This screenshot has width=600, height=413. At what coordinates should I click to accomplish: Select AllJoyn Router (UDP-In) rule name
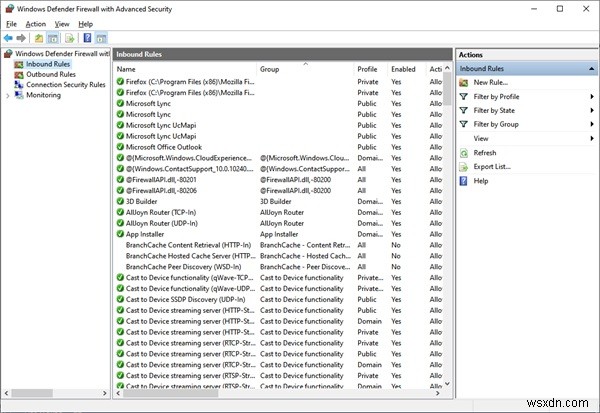[x=161, y=223]
